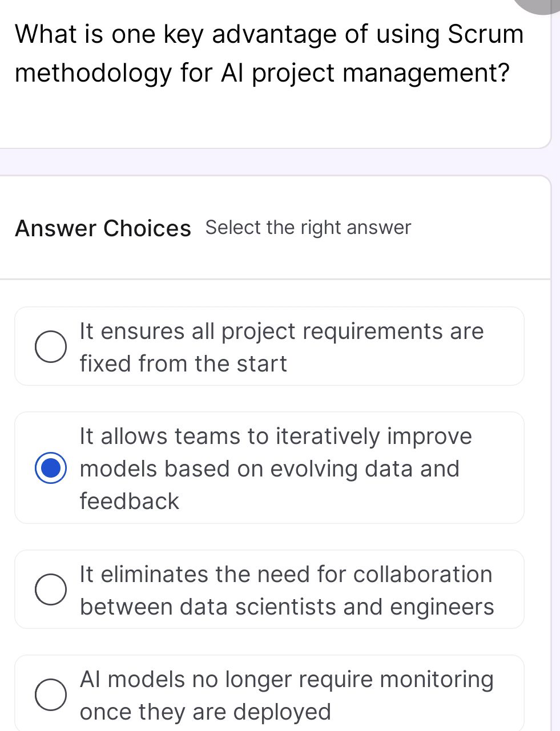Click the Select the right answer label
This screenshot has width=560, height=731.
[x=308, y=228]
